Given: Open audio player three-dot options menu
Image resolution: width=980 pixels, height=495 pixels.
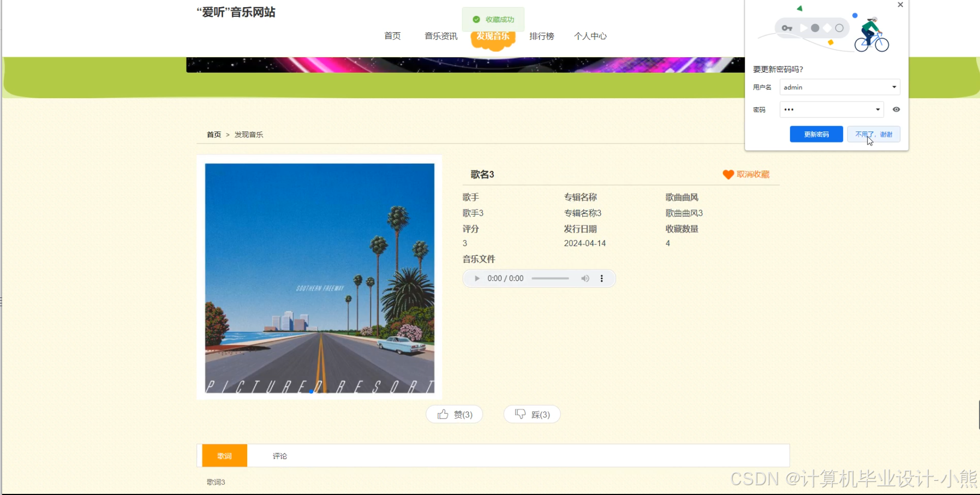Looking at the screenshot, I should pyautogui.click(x=602, y=278).
